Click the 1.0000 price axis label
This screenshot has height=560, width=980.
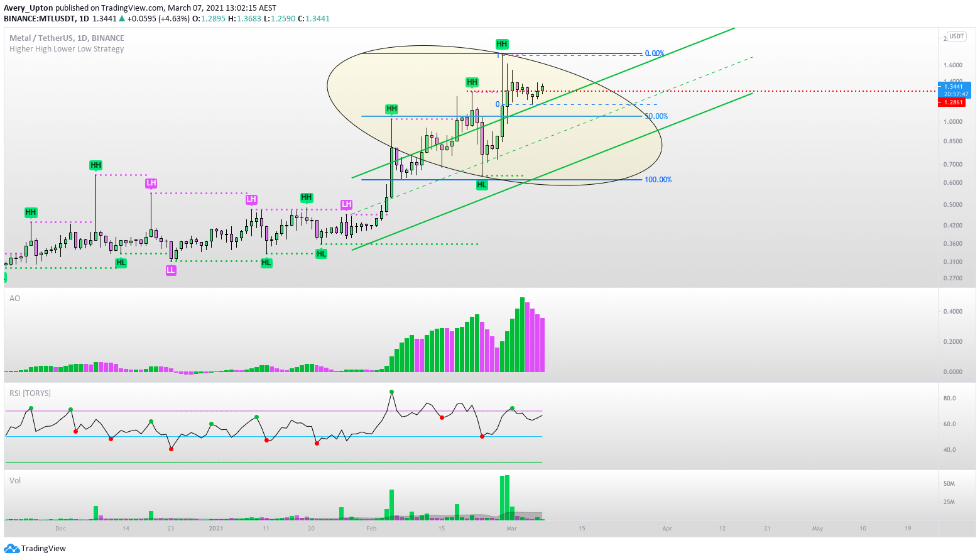coord(953,122)
